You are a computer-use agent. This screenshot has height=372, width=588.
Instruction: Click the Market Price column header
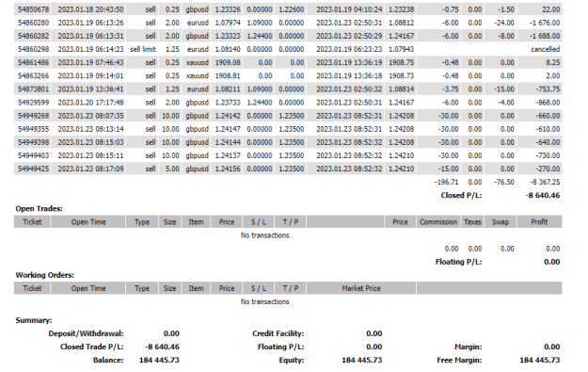361,288
